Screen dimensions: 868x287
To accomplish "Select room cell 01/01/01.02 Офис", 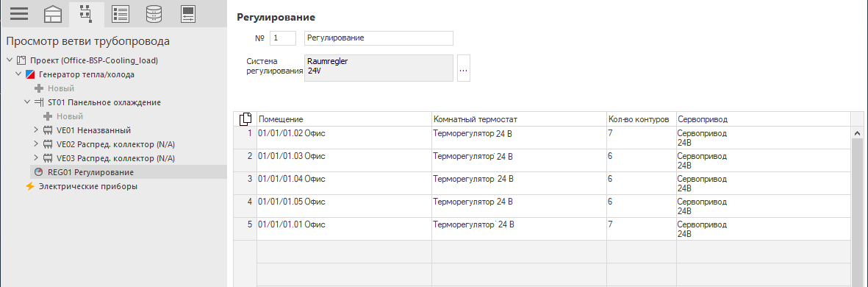I will coord(344,138).
